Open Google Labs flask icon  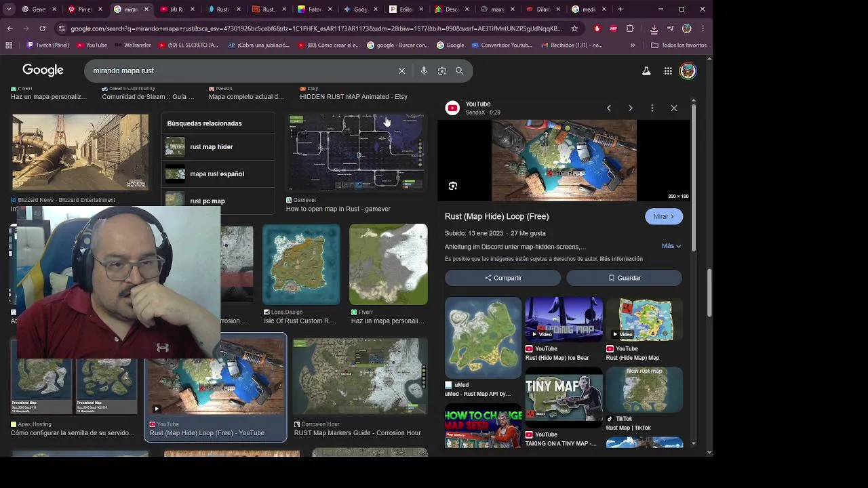646,70
